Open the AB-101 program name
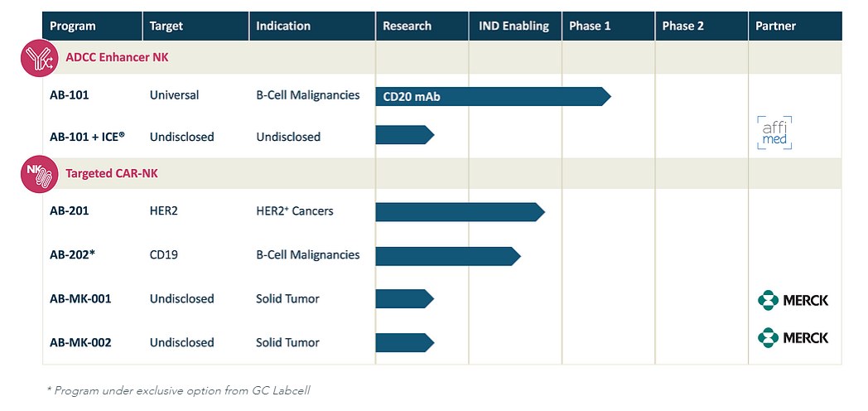 (70, 95)
